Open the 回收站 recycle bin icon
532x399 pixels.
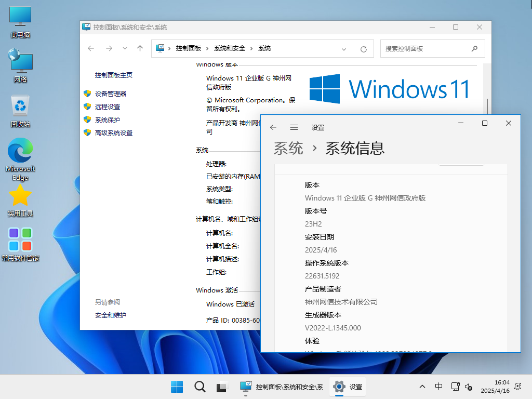[20, 111]
